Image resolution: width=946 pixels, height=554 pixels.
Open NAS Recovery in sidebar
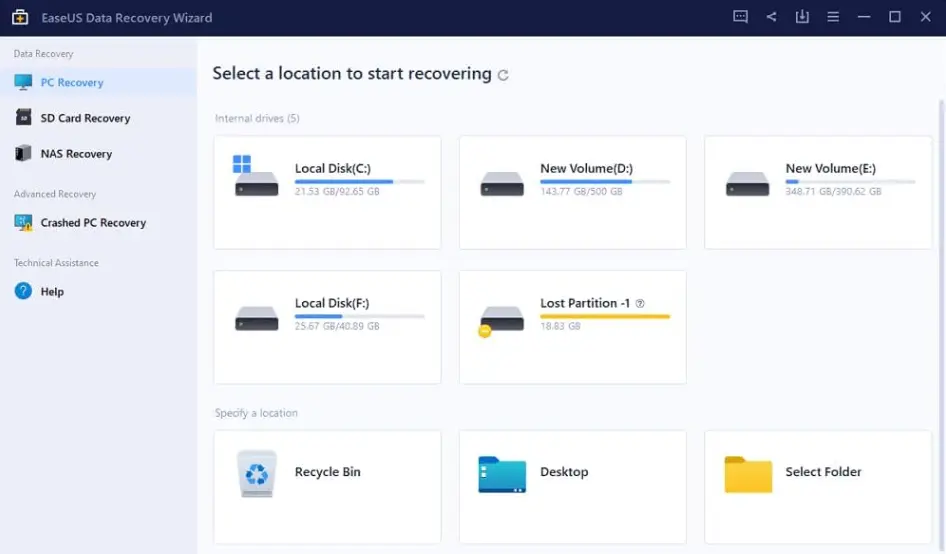(98, 153)
